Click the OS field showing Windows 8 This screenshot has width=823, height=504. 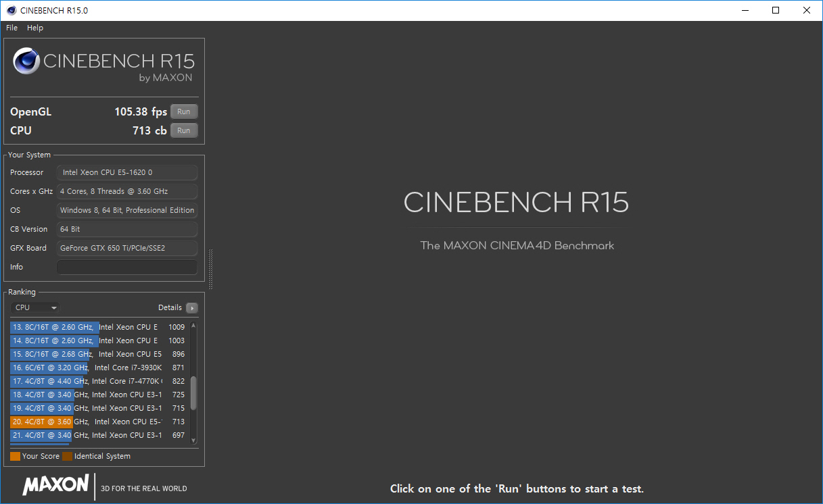(x=127, y=211)
